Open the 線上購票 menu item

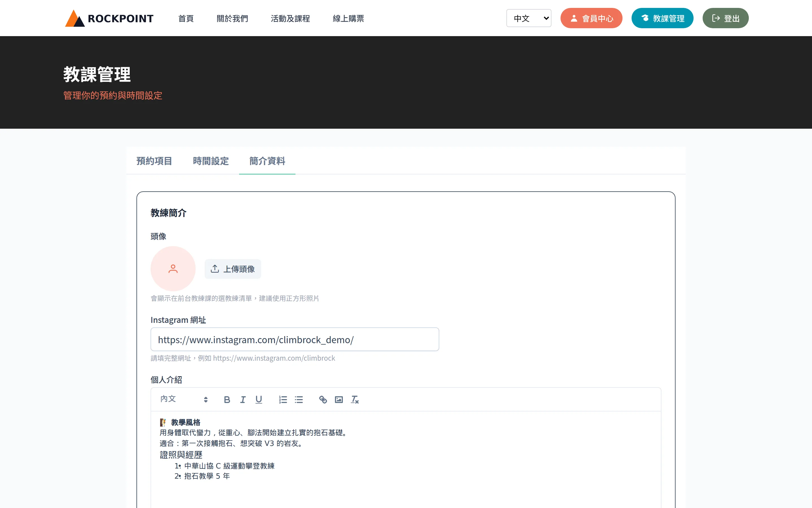[x=348, y=18]
